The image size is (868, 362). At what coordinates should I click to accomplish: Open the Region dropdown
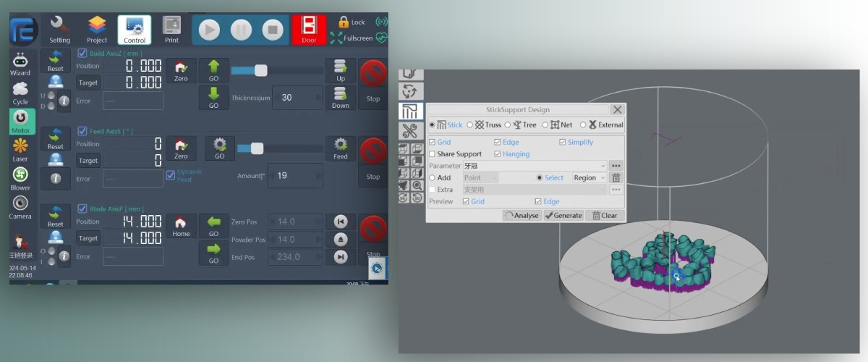(x=602, y=178)
